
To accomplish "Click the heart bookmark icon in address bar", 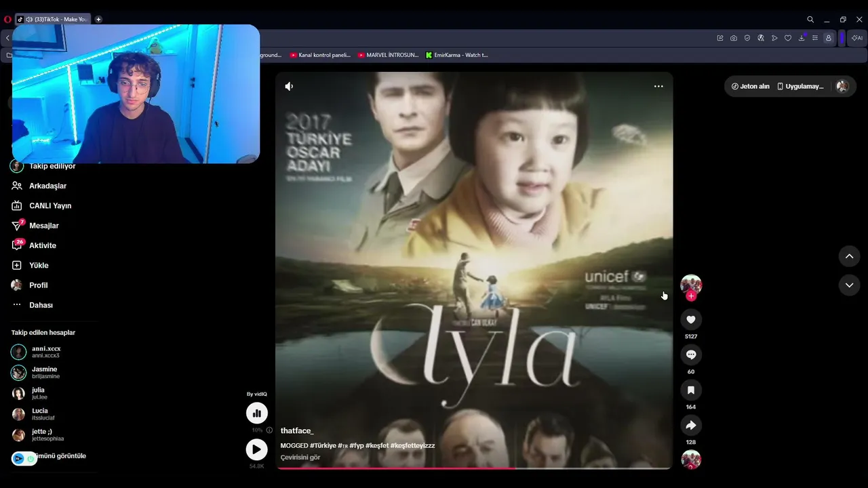I will [788, 38].
